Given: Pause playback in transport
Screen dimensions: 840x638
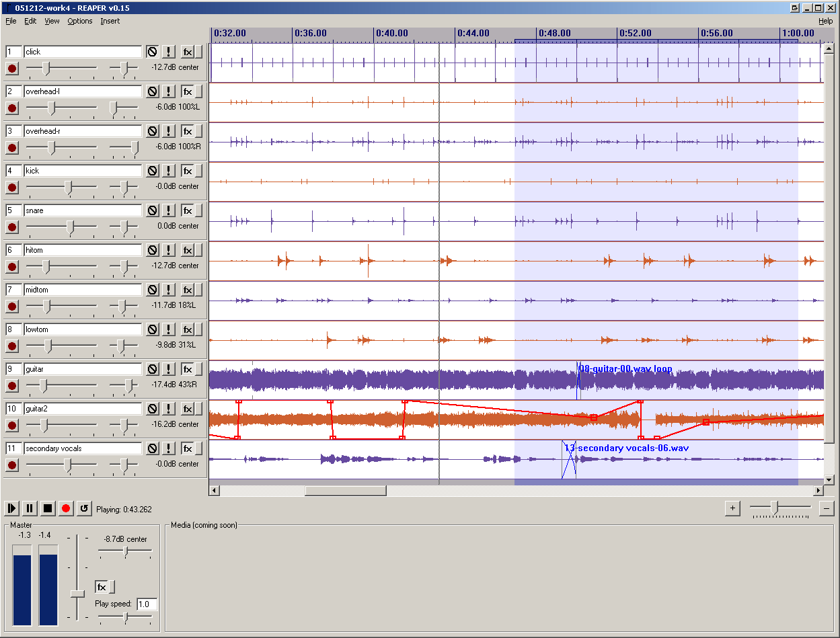Looking at the screenshot, I should 30,508.
